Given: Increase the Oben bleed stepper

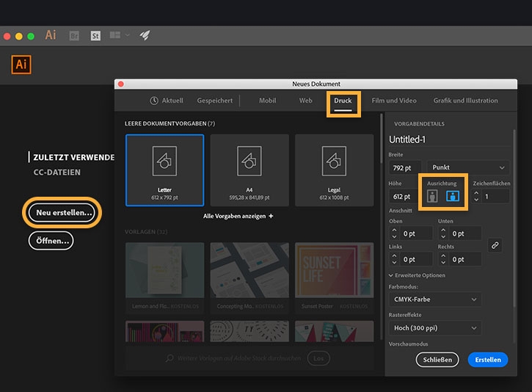Looking at the screenshot, I should coord(394,231).
